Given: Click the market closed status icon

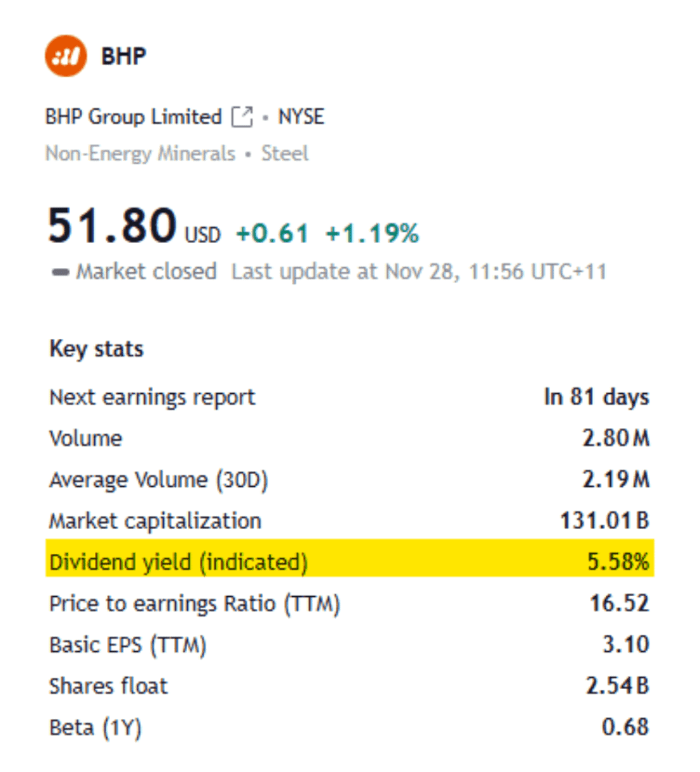Looking at the screenshot, I should pos(60,272).
